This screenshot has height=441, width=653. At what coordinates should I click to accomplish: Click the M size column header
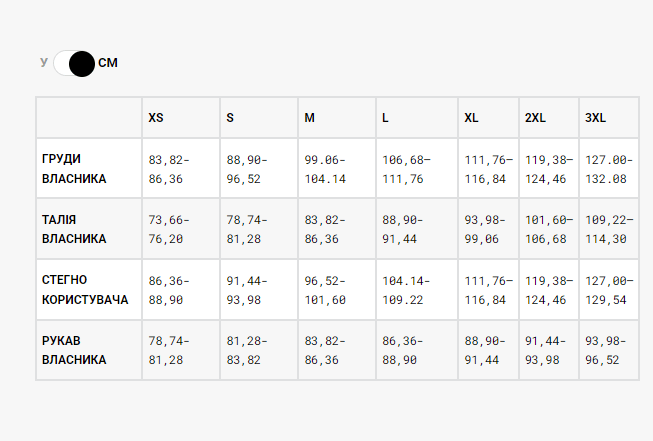(x=310, y=118)
